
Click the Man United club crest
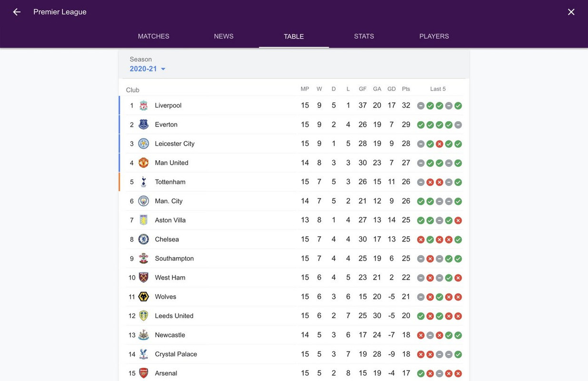coord(143,163)
